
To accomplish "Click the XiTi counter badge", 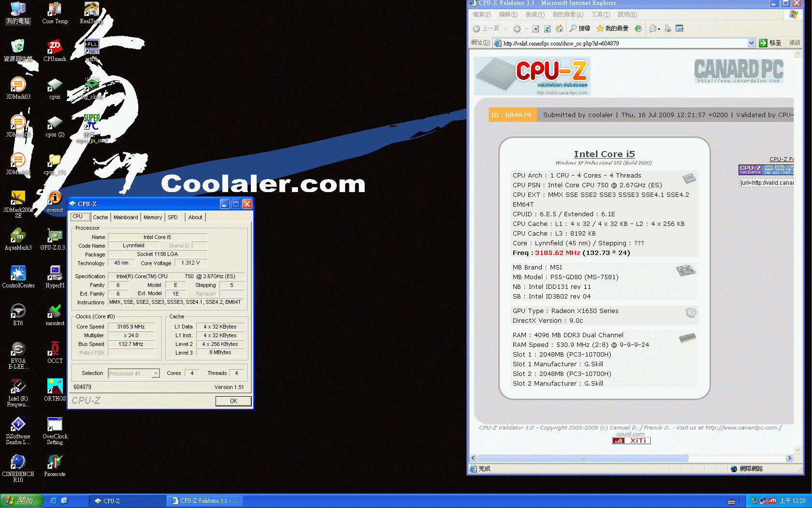I will [631, 440].
